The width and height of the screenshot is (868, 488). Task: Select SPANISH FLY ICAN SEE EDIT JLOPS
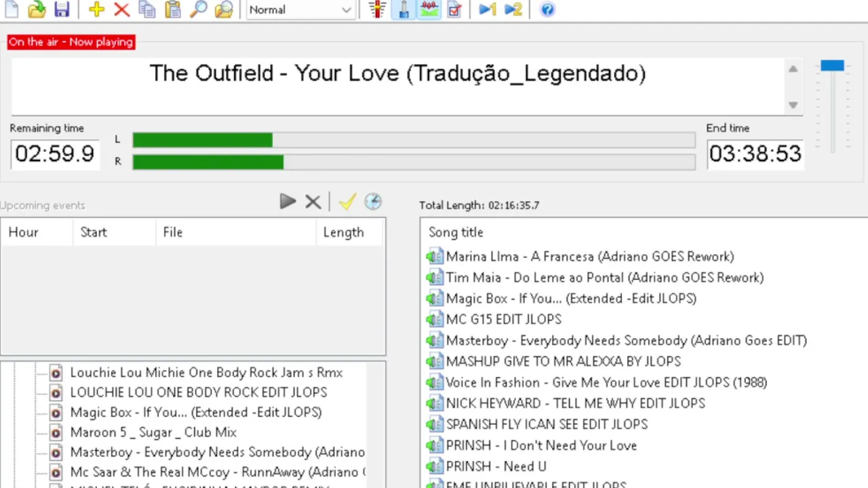(x=547, y=424)
